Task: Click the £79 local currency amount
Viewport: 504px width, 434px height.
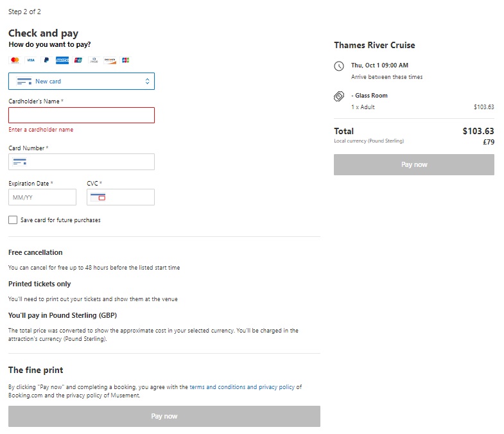Action: (x=489, y=142)
